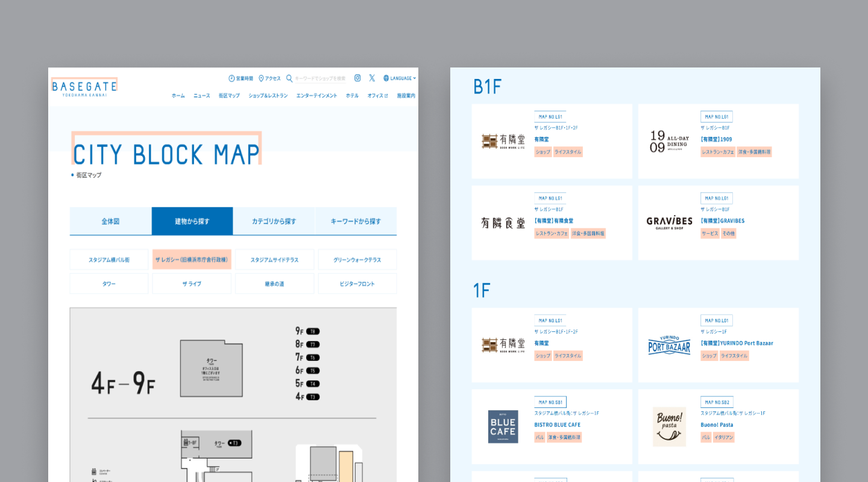
Task: Open the 【有隣堂】GRAVIBES shop link
Action: (x=722, y=221)
